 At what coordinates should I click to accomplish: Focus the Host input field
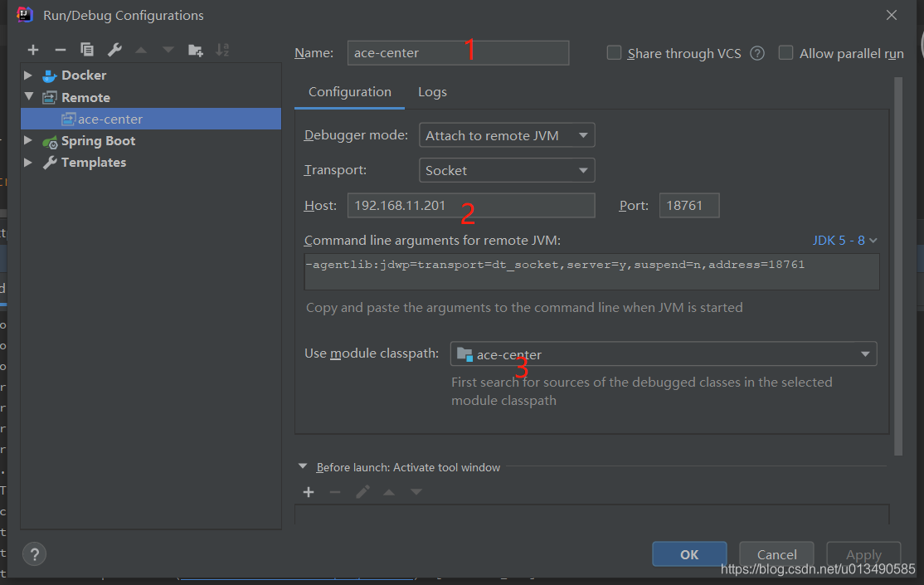(x=471, y=206)
